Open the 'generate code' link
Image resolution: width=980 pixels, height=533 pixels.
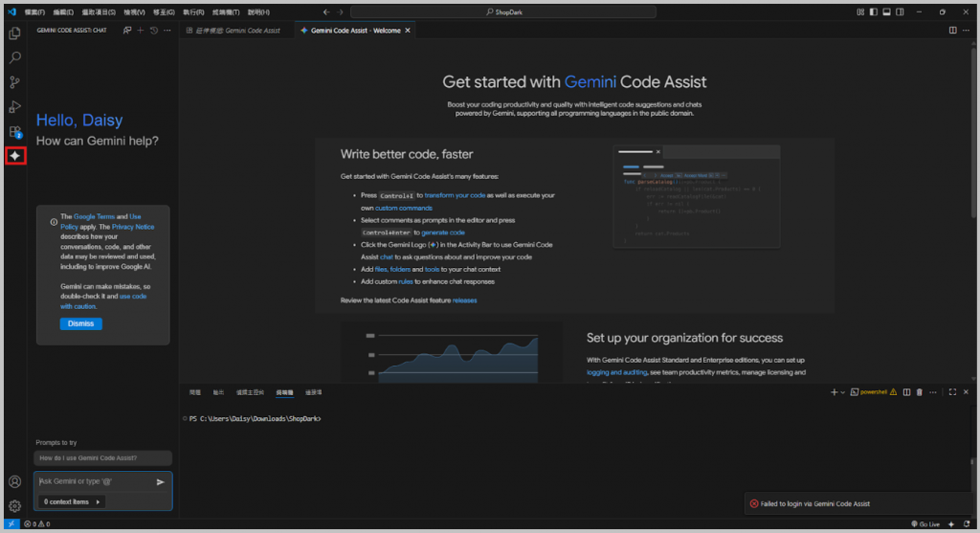tap(442, 233)
